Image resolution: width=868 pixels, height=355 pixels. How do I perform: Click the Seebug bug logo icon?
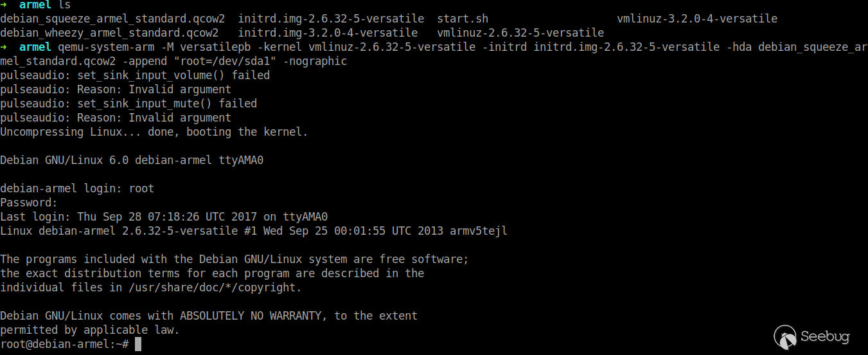coord(785,336)
